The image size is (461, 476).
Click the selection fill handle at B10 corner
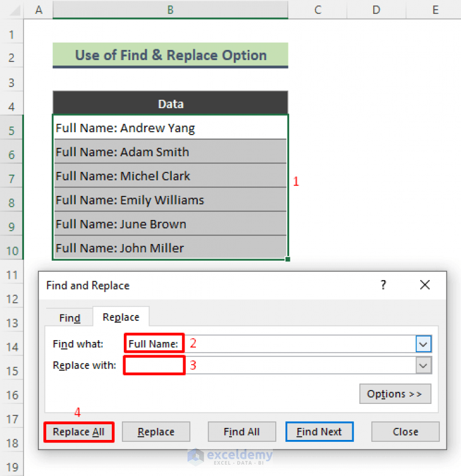point(288,259)
